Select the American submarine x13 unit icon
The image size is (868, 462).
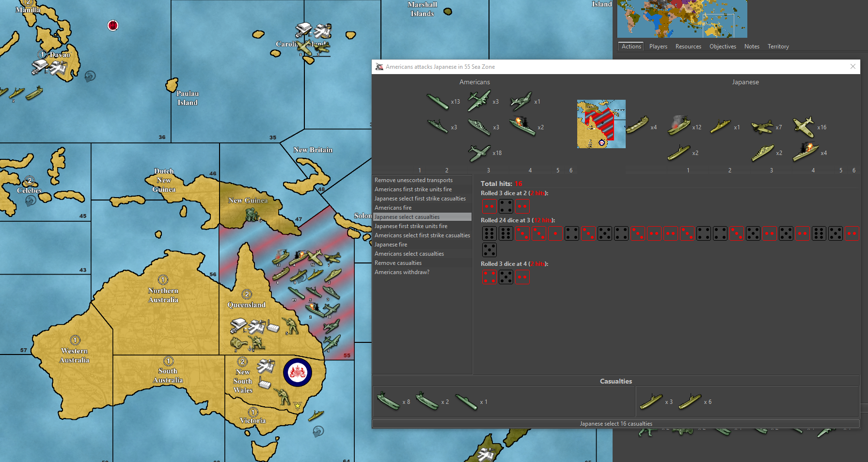(438, 102)
